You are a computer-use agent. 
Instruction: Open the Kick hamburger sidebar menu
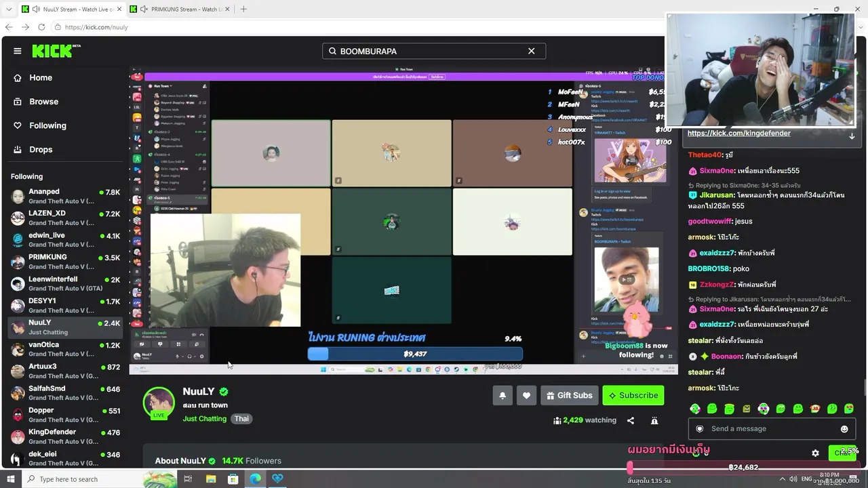pos(18,51)
